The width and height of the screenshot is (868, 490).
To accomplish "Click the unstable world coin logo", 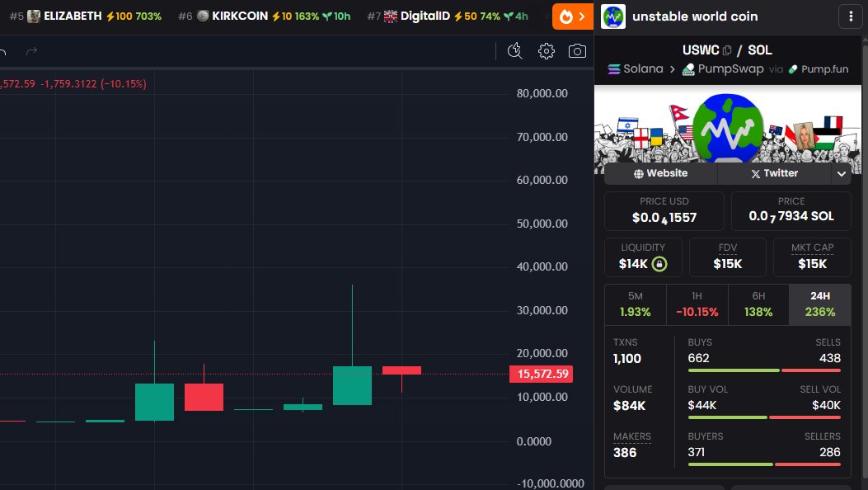I will [613, 16].
